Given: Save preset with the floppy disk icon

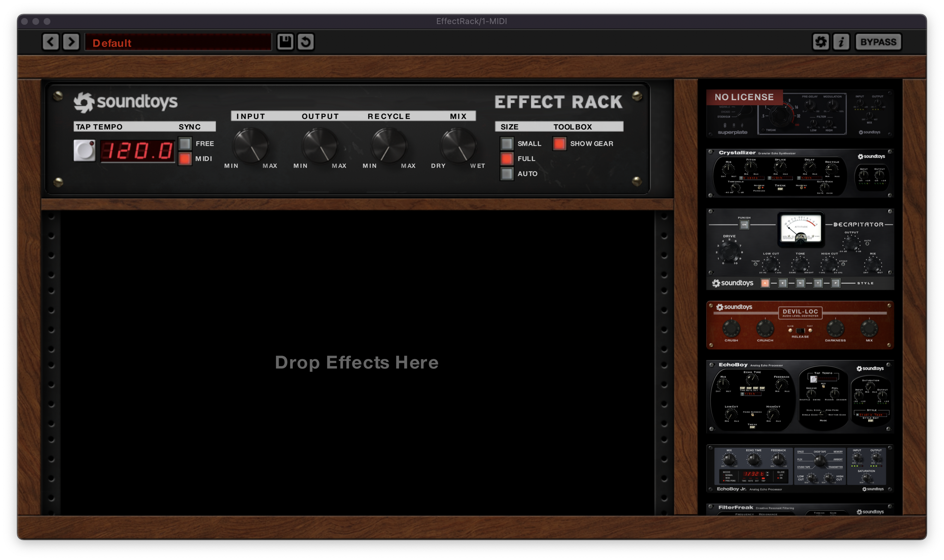Looking at the screenshot, I should point(285,42).
